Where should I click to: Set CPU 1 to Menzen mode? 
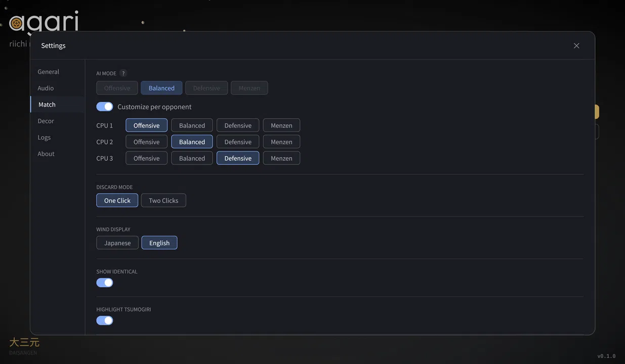coord(281,125)
